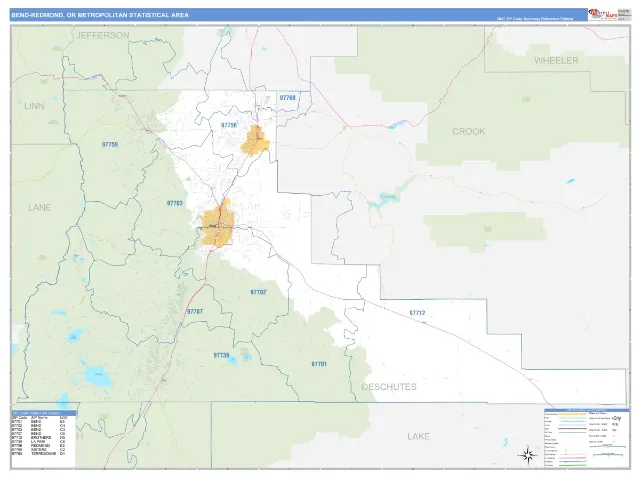Click the TERREBONNE row in ZIP index
Image resolution: width=640 pixels, height=480 pixels.
(39, 453)
